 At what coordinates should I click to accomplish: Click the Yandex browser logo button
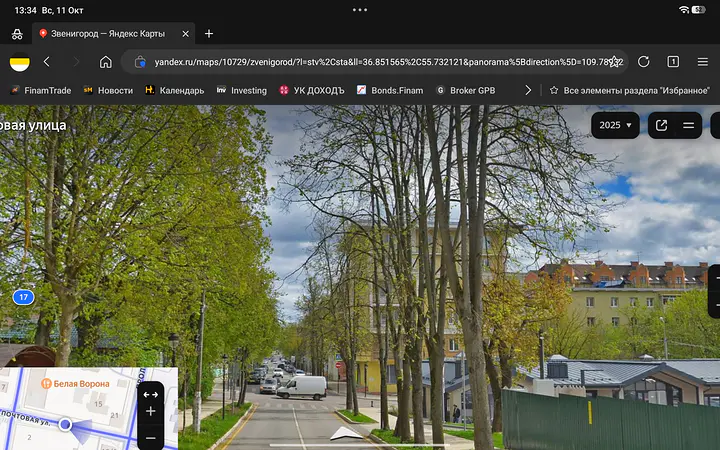click(x=20, y=62)
